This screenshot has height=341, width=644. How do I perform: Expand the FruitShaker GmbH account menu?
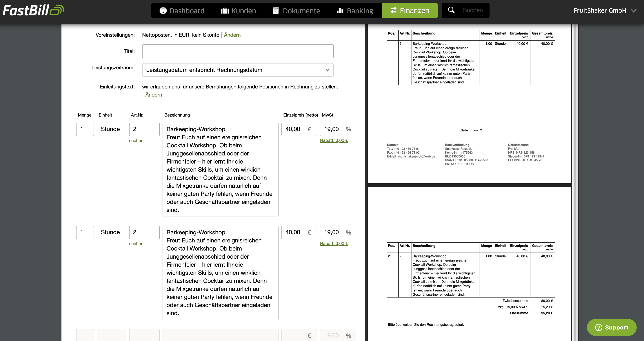pos(605,10)
